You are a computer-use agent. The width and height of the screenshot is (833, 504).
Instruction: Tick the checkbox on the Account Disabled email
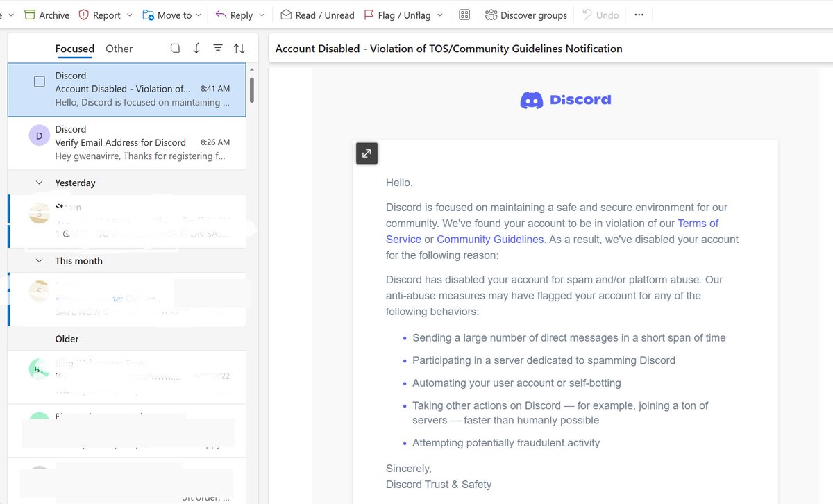[40, 82]
